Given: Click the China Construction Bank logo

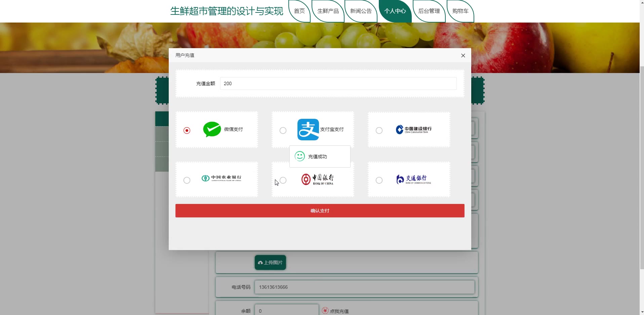Looking at the screenshot, I should coord(414,130).
